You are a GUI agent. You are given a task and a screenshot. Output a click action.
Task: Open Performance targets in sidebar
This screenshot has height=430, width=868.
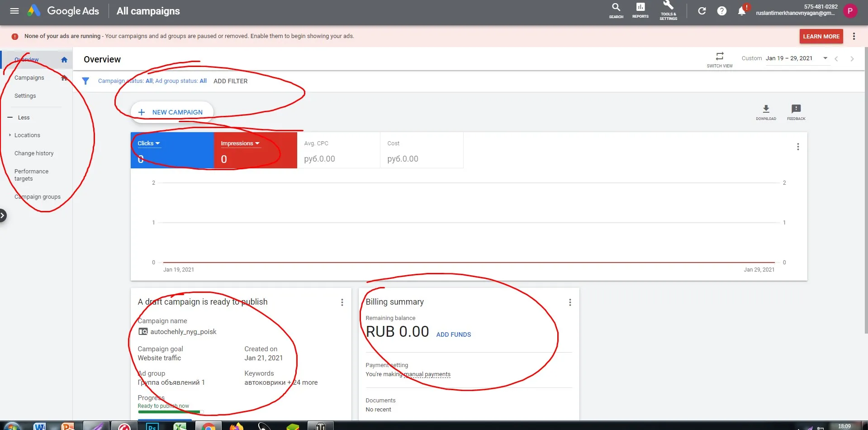[31, 175]
